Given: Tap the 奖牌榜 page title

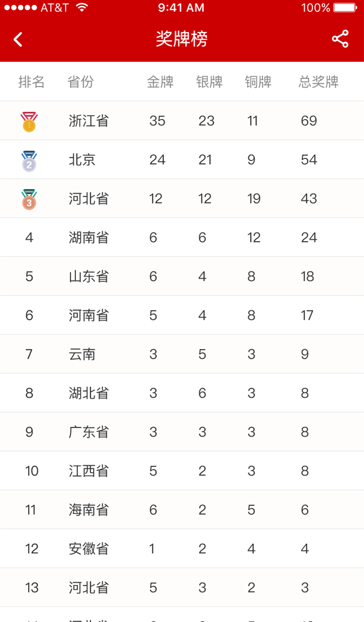Looking at the screenshot, I should (182, 39).
